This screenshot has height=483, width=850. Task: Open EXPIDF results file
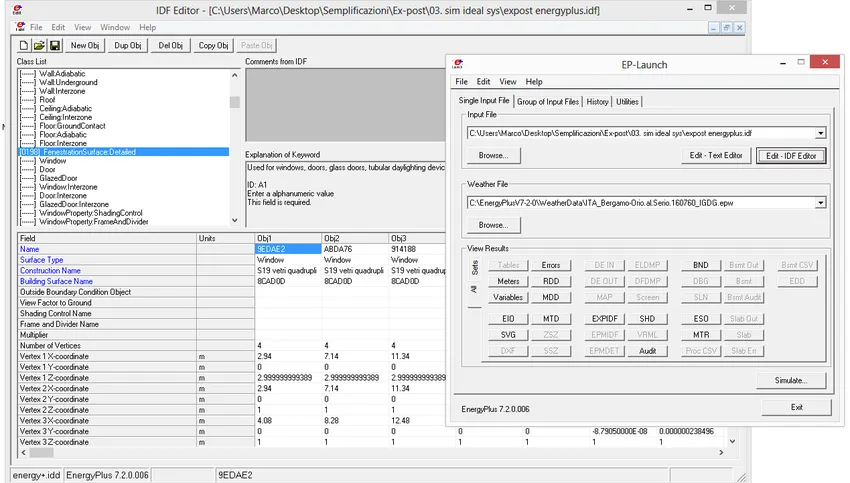(x=604, y=319)
